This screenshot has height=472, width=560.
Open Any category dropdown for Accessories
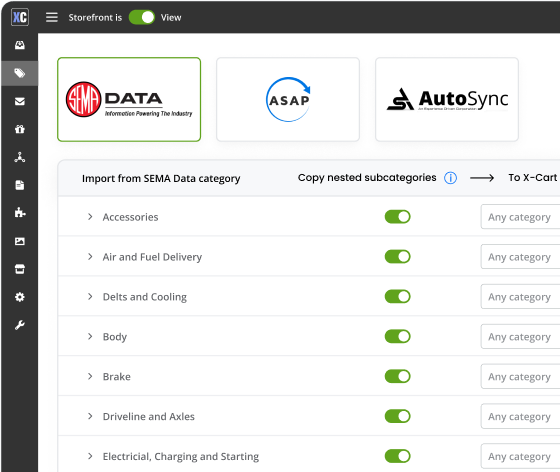click(520, 217)
